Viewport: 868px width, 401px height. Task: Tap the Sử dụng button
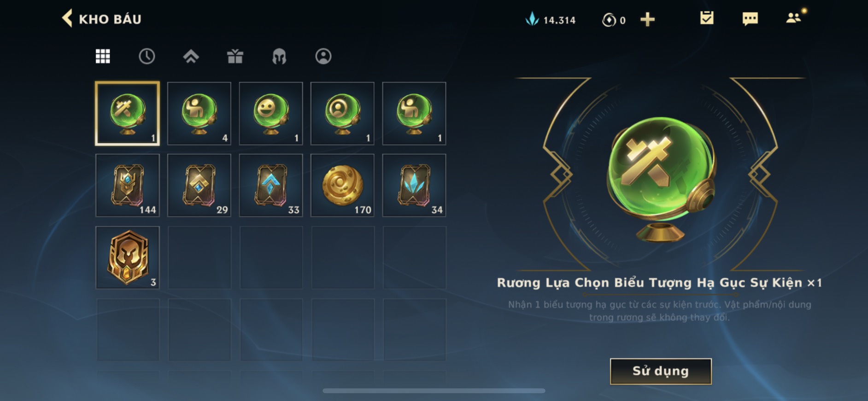click(661, 371)
